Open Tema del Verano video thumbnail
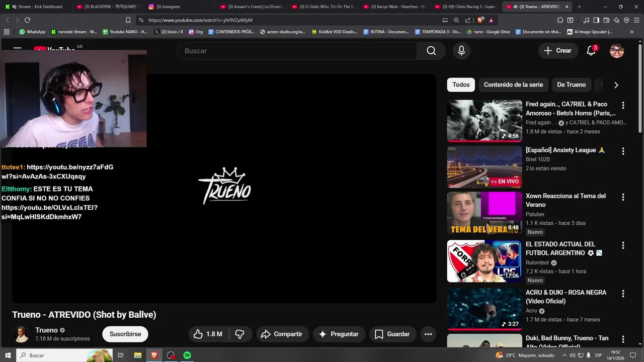644x362 pixels. point(485,213)
